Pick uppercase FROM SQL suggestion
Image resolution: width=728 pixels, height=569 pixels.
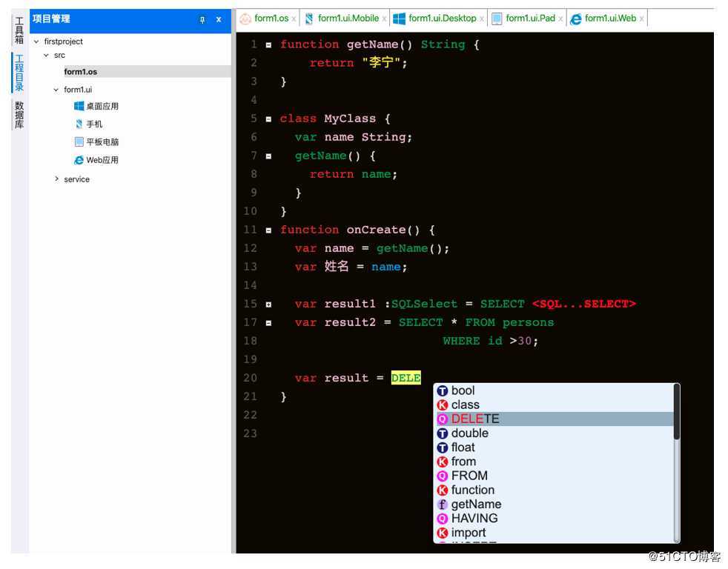tap(555, 476)
